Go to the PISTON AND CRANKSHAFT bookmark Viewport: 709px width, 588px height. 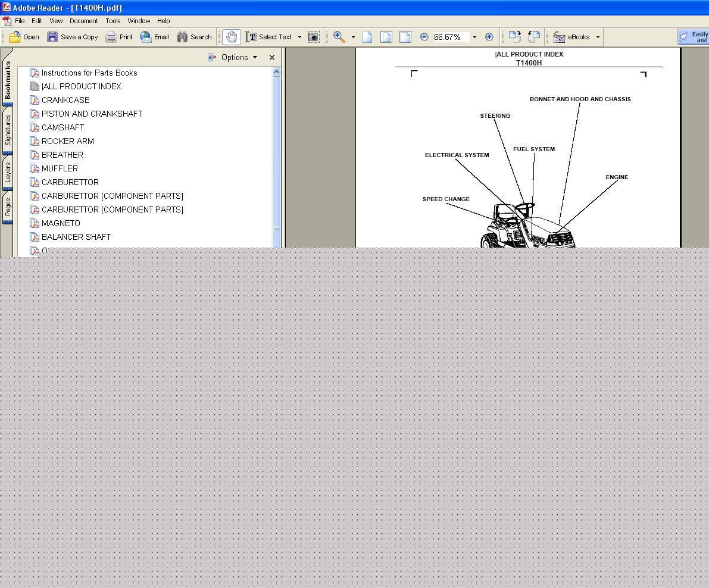click(x=92, y=114)
